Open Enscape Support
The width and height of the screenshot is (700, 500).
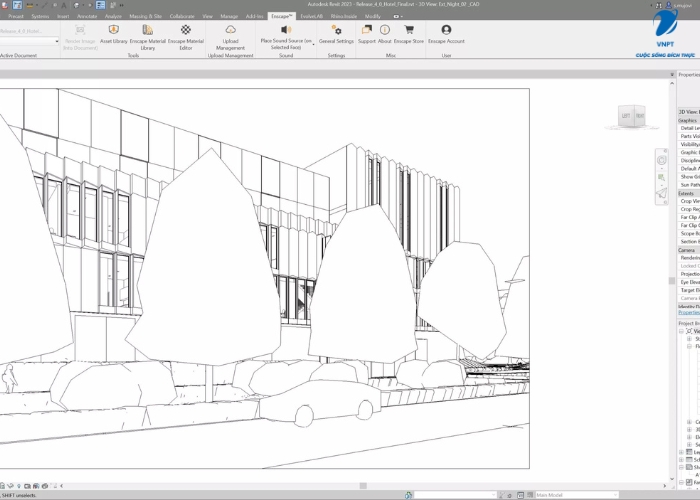click(x=367, y=33)
